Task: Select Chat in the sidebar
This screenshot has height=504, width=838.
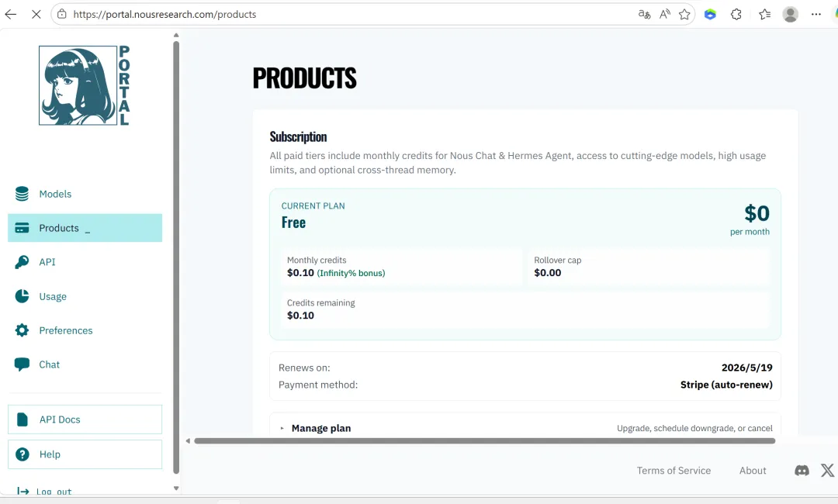Action: 85,364
